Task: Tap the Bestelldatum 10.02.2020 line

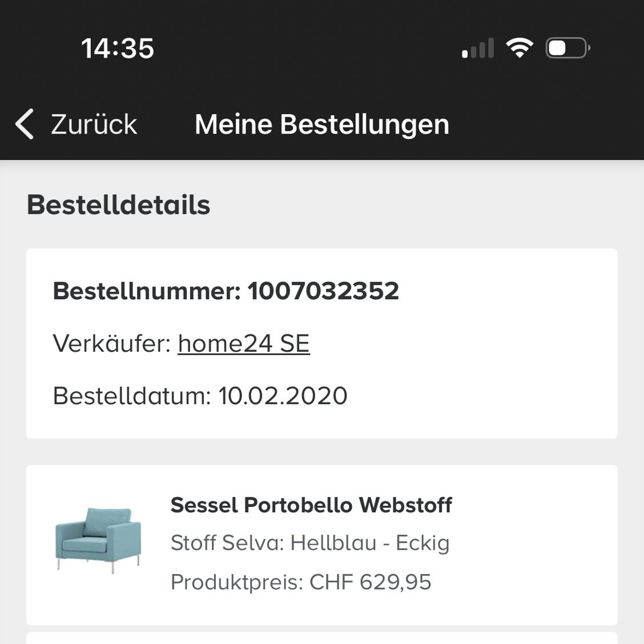Action: [x=200, y=396]
